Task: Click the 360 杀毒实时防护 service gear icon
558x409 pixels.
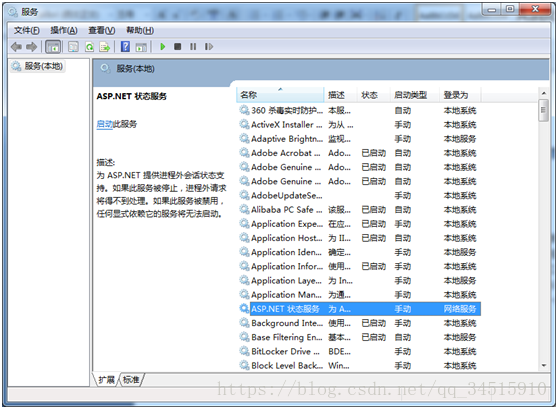Action: (x=244, y=110)
